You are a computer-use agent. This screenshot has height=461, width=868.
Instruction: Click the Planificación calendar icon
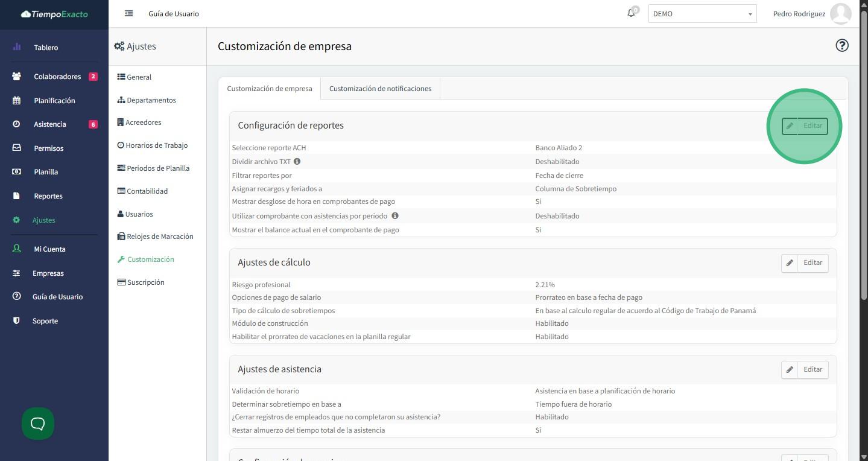pyautogui.click(x=16, y=101)
